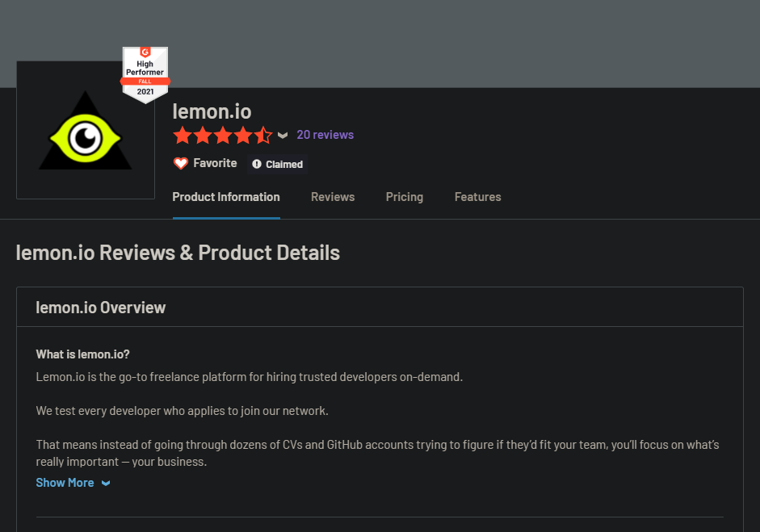Click the lemon.io eye logo thumbnail
Viewport: 760px width, 532px height.
tap(86, 130)
